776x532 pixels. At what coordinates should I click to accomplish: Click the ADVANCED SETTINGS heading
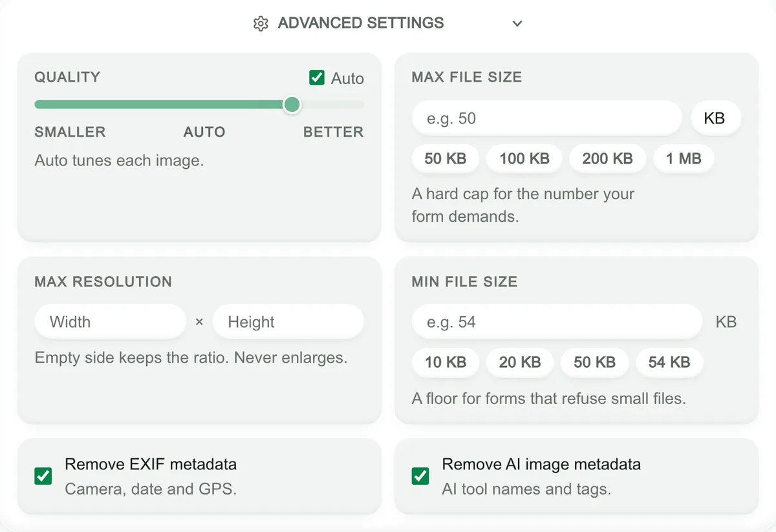(361, 23)
